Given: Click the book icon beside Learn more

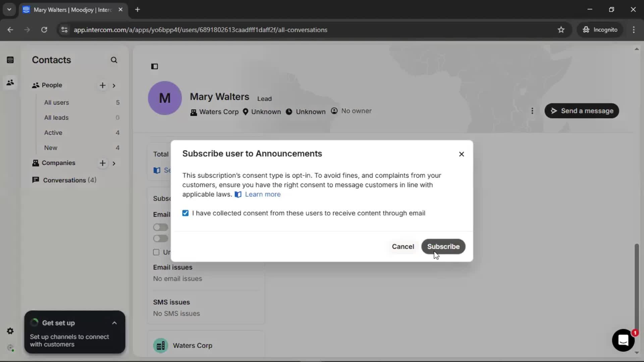Looking at the screenshot, I should pos(238,194).
